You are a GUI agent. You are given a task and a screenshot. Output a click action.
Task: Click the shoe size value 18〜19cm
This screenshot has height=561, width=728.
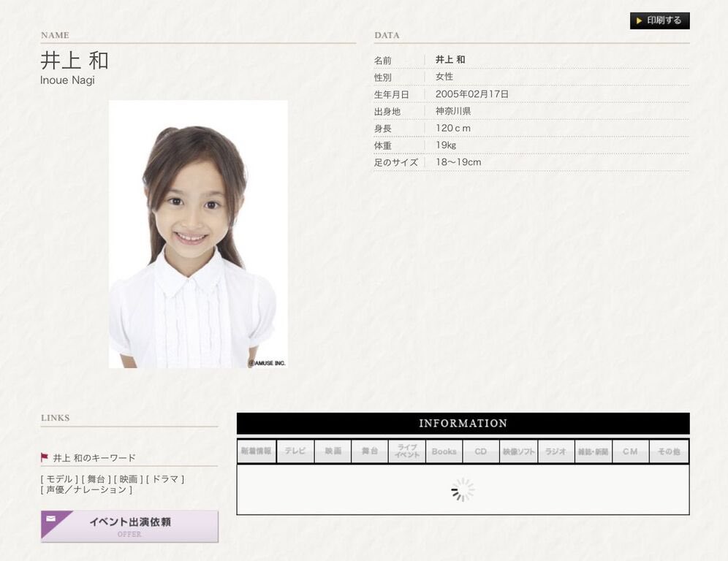(x=458, y=162)
